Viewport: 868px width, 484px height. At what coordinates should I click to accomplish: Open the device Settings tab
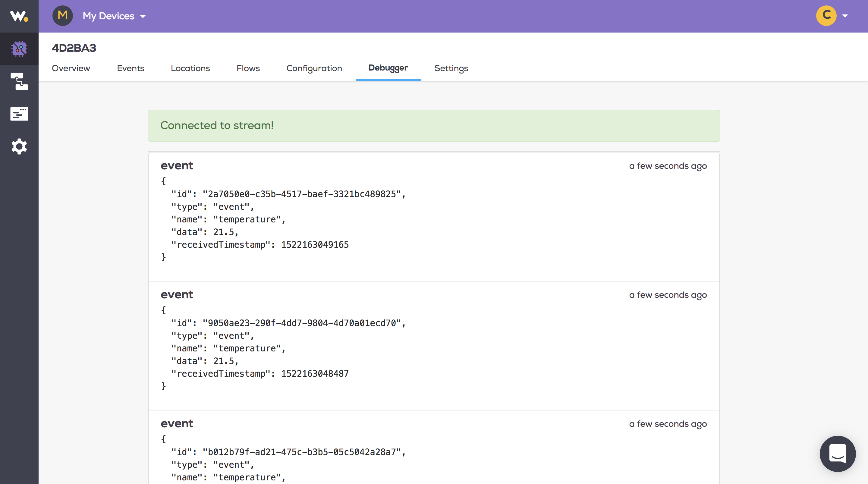coord(451,68)
